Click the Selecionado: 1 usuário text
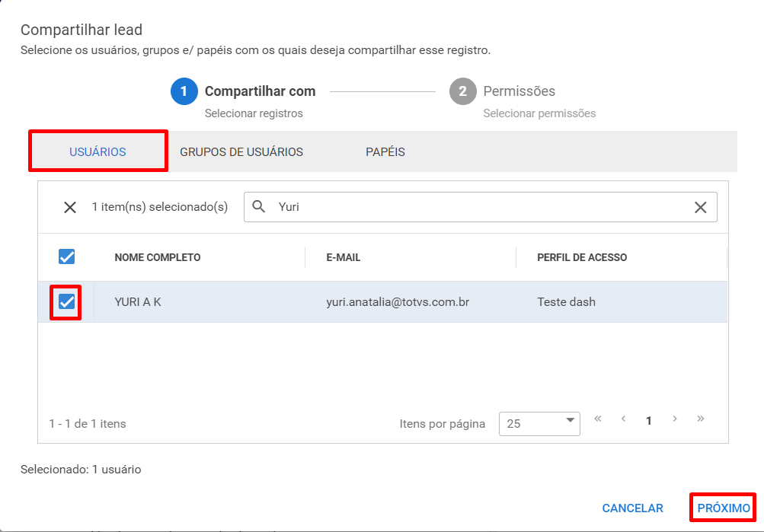The width and height of the screenshot is (764, 532). click(x=81, y=470)
